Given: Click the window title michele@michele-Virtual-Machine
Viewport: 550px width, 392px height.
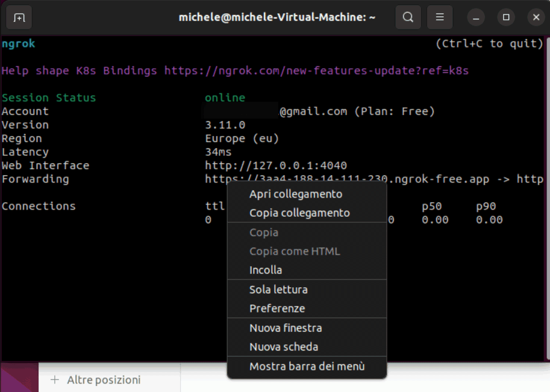Looking at the screenshot, I should tap(277, 17).
